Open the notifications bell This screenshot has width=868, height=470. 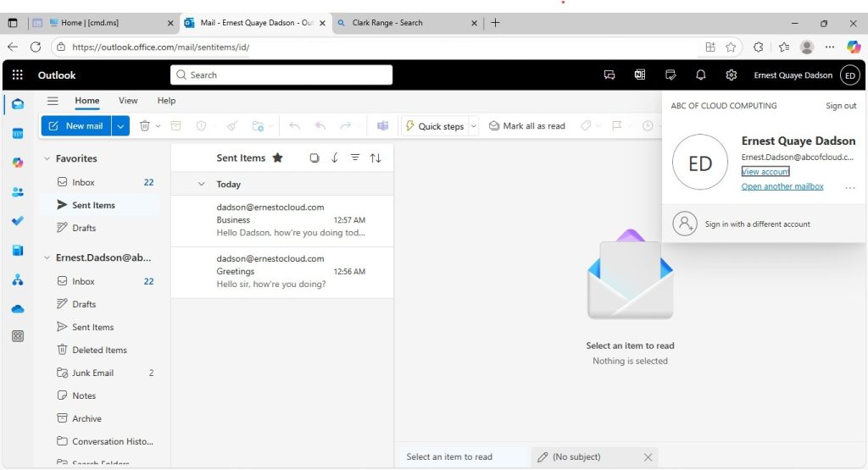700,75
